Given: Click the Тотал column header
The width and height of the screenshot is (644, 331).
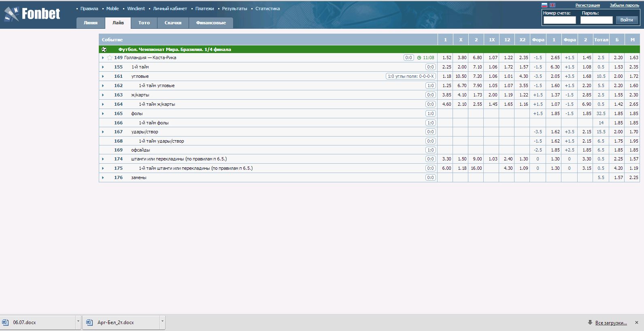Looking at the screenshot, I should (x=601, y=40).
